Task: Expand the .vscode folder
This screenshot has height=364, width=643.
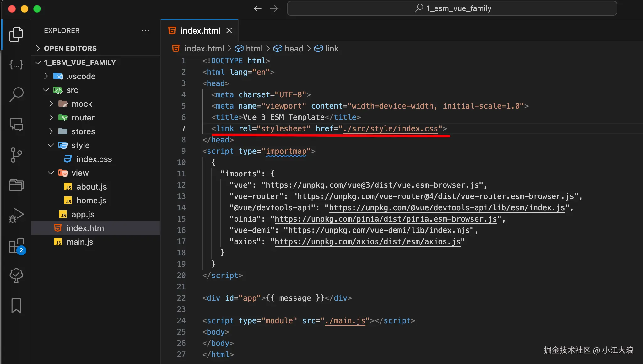Action: point(81,76)
